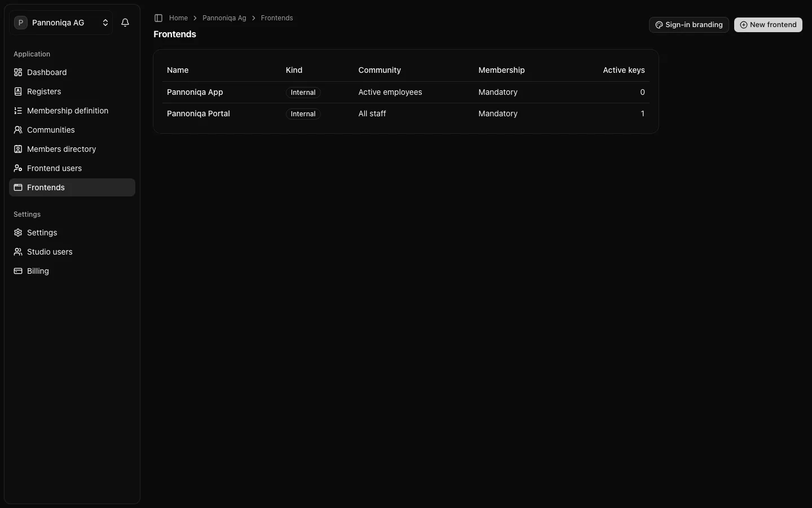812x508 pixels.
Task: Click the All staff community cell
Action: pos(372,113)
